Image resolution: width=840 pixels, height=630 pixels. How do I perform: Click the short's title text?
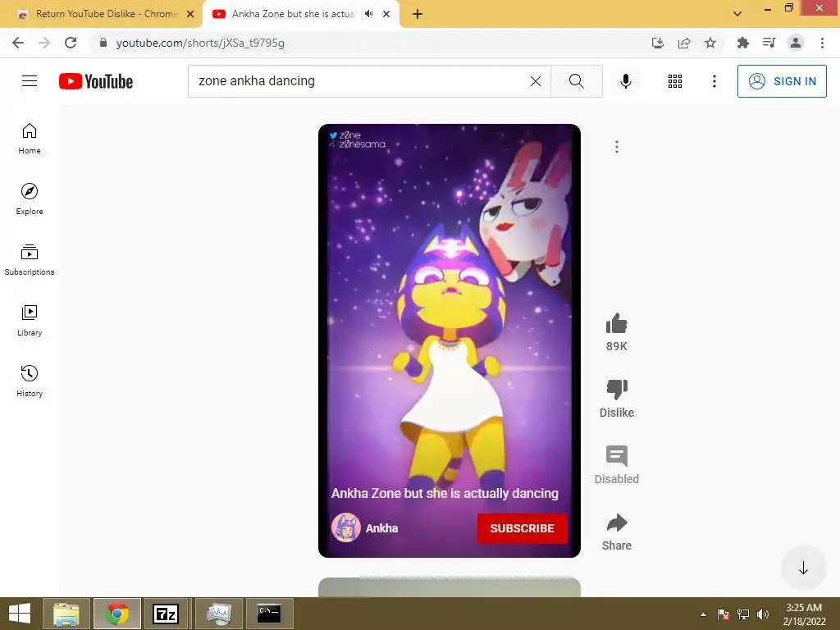pos(445,493)
